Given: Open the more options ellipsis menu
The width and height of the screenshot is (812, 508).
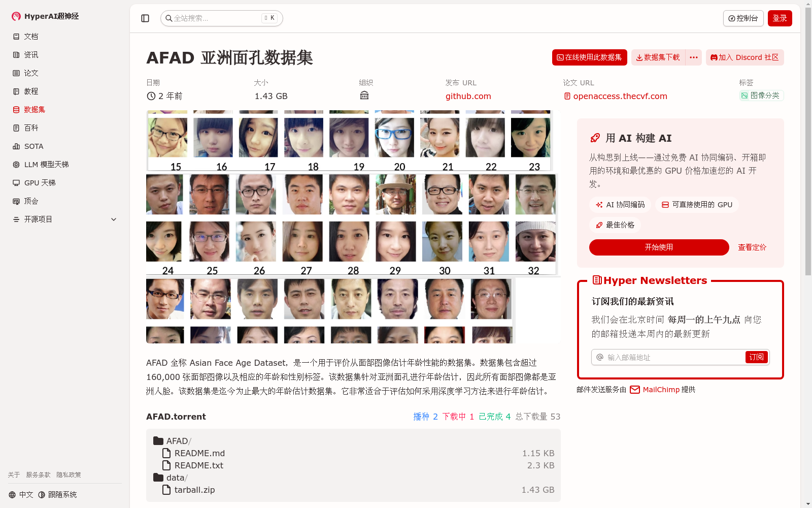Looking at the screenshot, I should pyautogui.click(x=693, y=57).
